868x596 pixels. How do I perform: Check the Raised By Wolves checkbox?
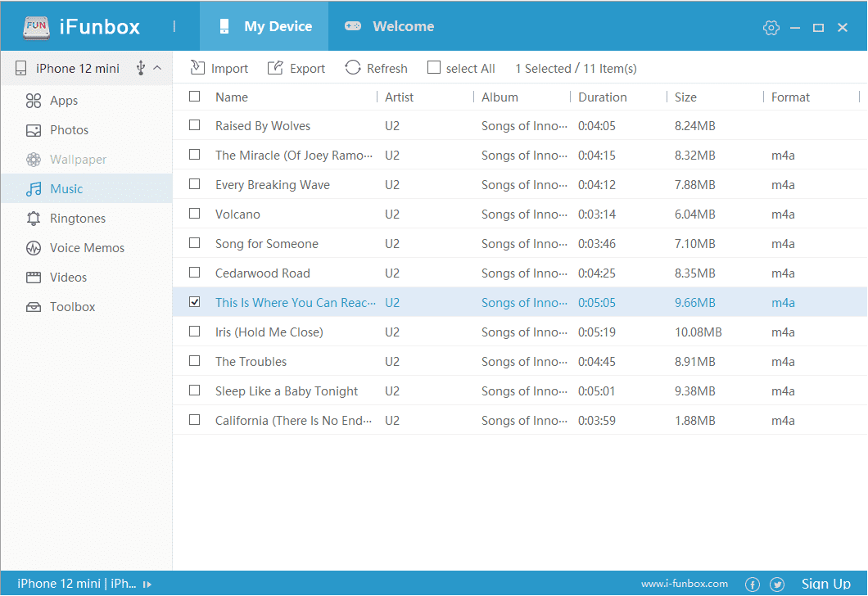(194, 125)
